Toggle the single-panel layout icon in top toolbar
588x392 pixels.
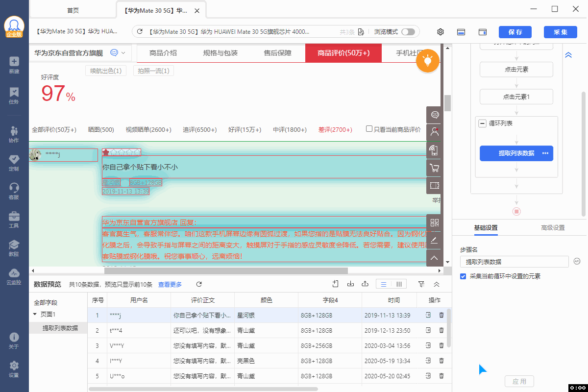click(x=461, y=32)
